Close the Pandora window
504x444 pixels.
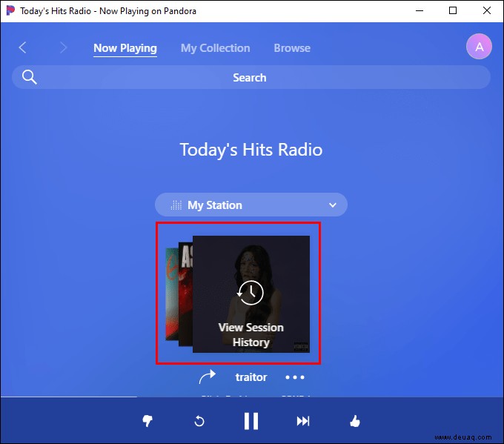coord(487,10)
